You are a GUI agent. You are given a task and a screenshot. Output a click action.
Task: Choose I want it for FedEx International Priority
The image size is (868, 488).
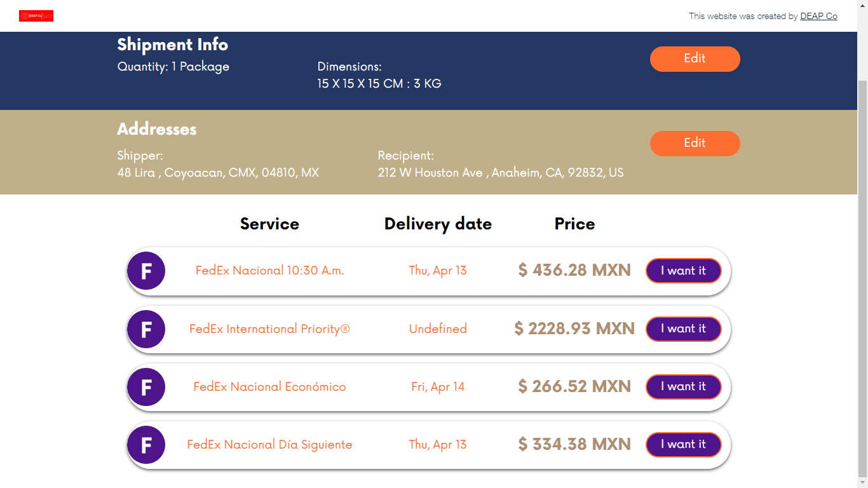pyautogui.click(x=684, y=329)
